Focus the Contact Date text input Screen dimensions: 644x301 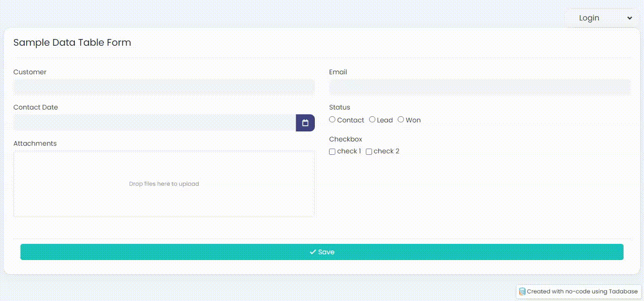[154, 123]
